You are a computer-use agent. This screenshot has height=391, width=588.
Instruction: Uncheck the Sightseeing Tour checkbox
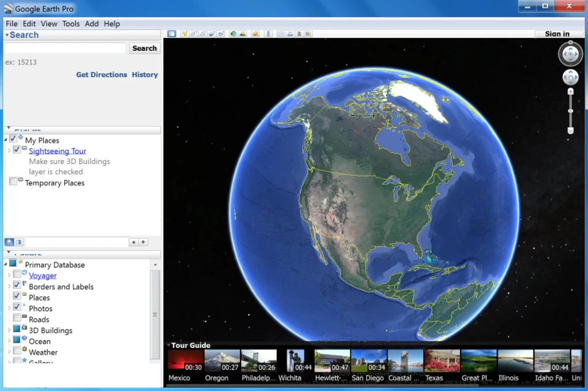(17, 150)
